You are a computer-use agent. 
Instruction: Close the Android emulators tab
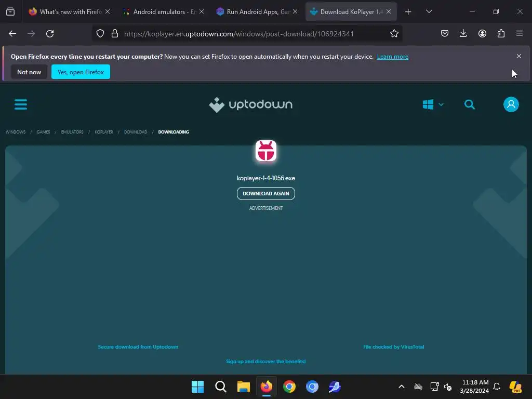point(202,11)
